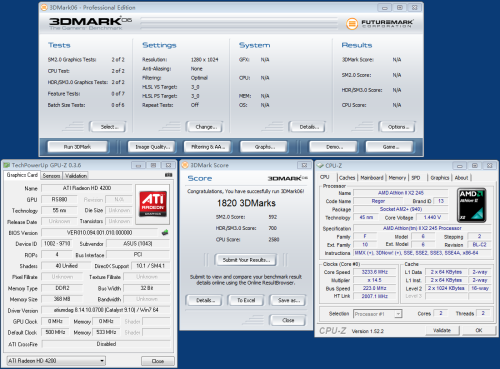
Task: Click the Demo... button
Action: click(333, 147)
